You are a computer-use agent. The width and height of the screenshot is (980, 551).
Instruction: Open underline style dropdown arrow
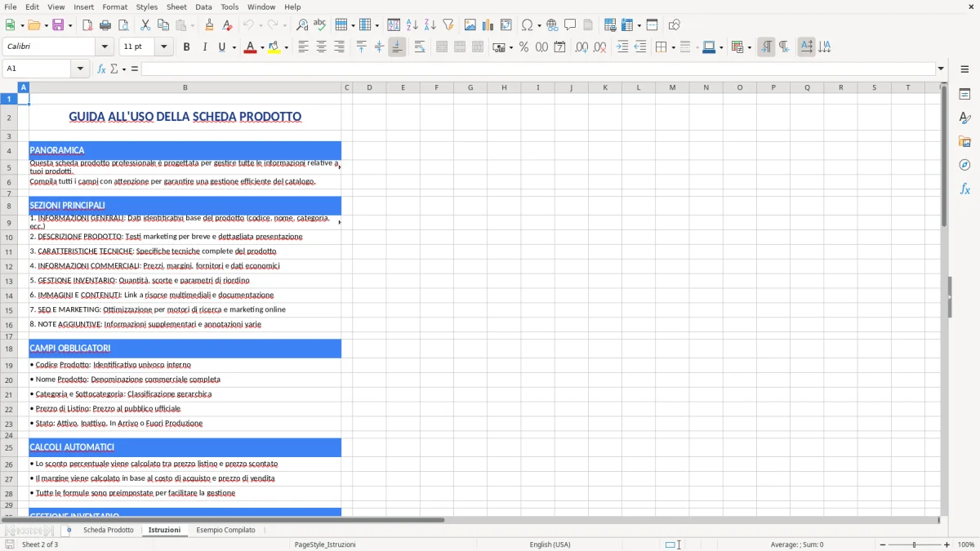click(234, 47)
